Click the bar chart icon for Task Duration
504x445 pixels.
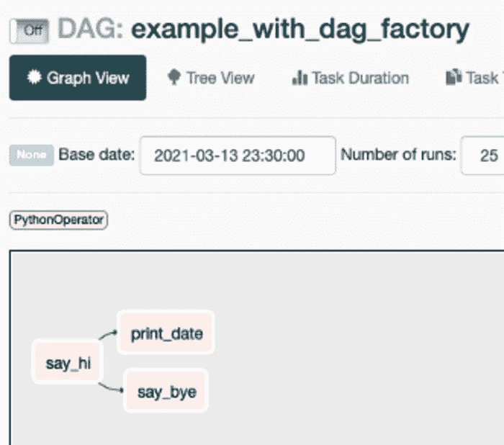(300, 78)
